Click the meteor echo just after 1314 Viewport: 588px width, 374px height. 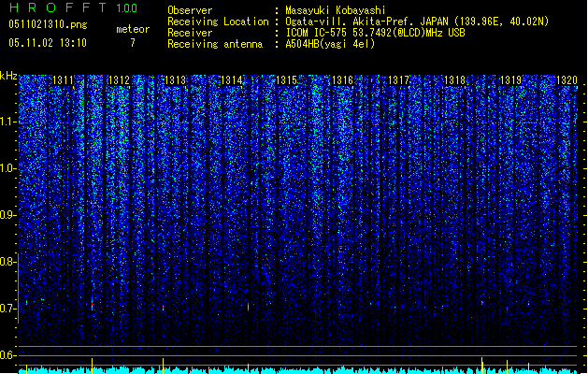(x=249, y=307)
